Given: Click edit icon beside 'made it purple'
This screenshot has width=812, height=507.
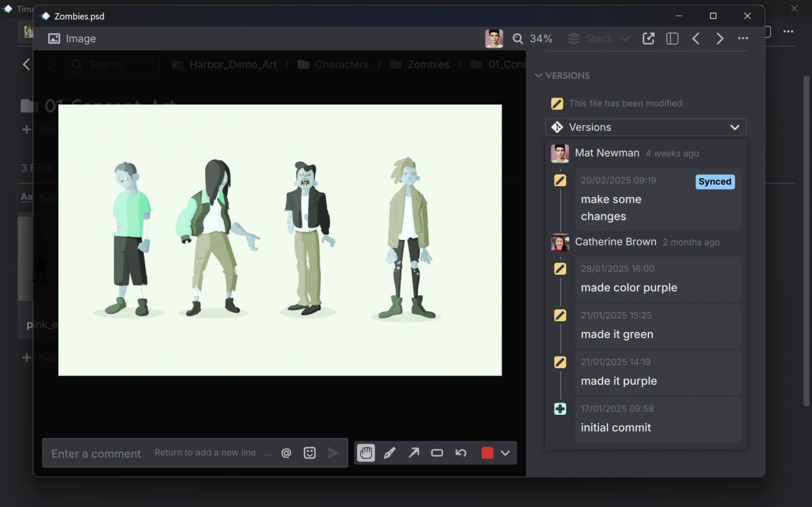Looking at the screenshot, I should pos(560,362).
